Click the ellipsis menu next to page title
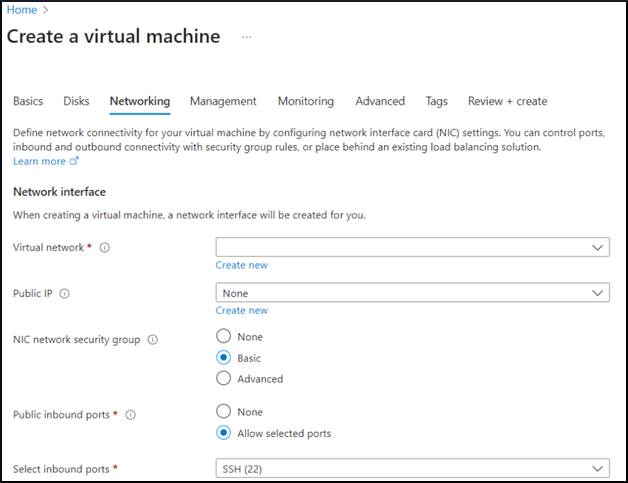 tap(246, 37)
